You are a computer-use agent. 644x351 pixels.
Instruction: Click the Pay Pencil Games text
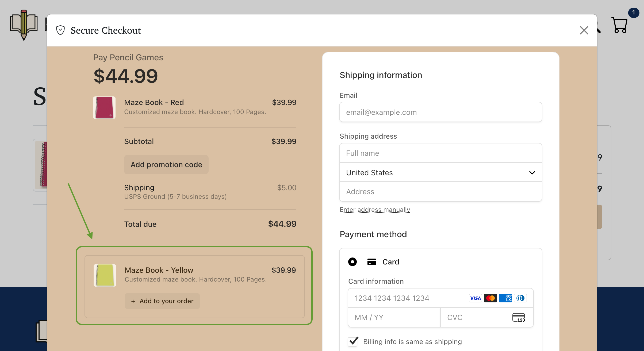point(128,57)
